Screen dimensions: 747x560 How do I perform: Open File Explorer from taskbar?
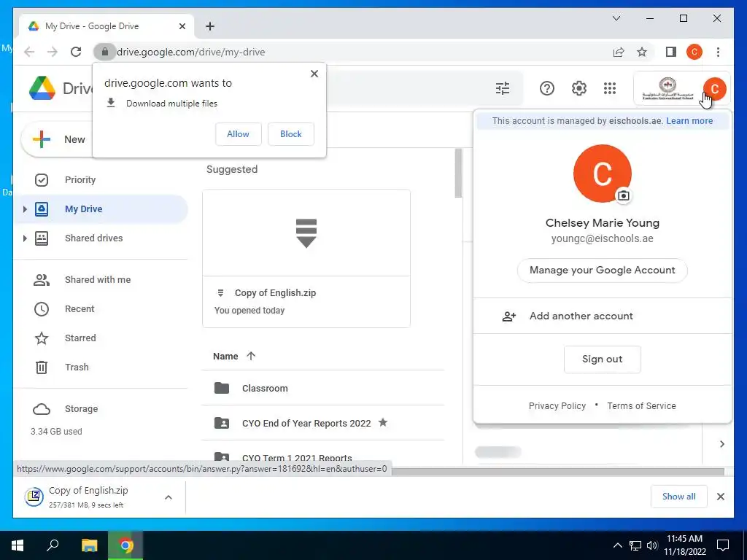(x=89, y=545)
